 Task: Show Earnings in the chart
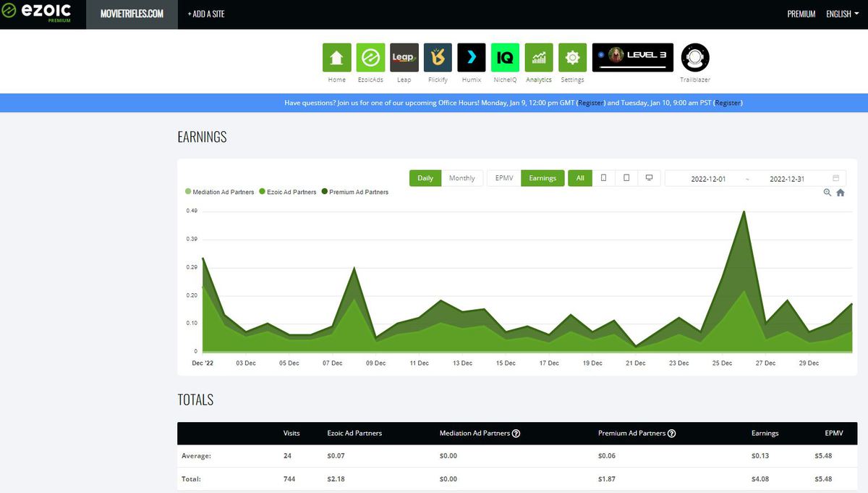click(x=542, y=178)
